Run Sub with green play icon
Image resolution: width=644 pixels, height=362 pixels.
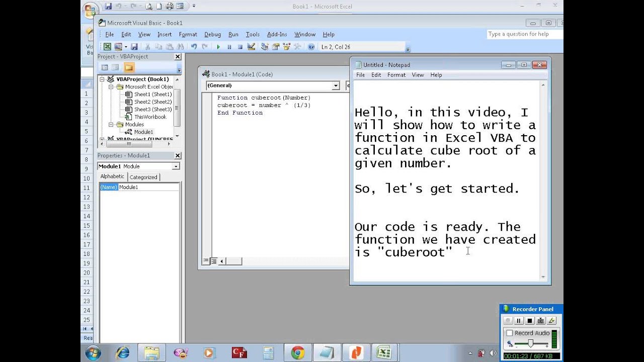(218, 47)
